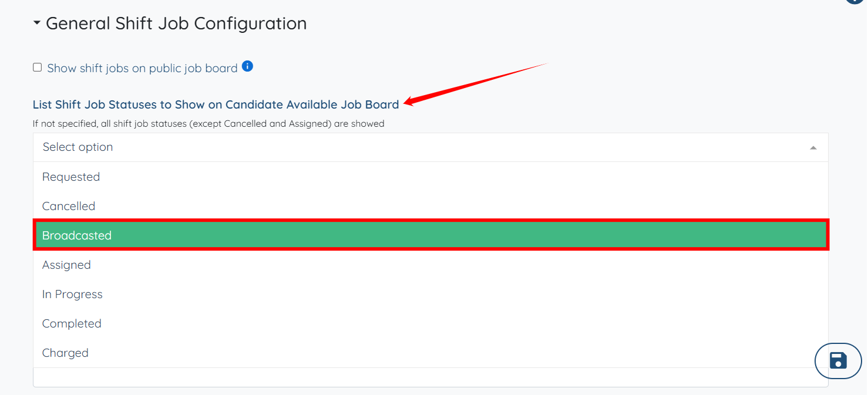Click the Select option placeholder text
This screenshot has height=395, width=868.
78,147
